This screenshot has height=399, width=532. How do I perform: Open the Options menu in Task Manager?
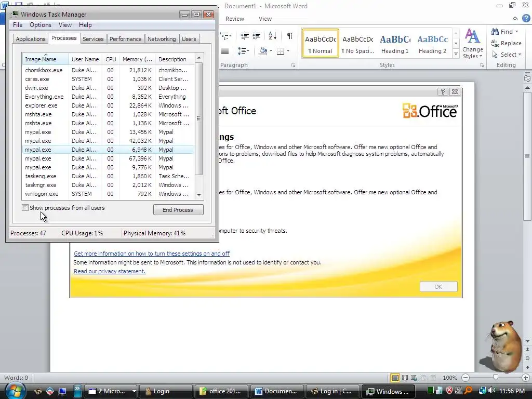(x=41, y=25)
